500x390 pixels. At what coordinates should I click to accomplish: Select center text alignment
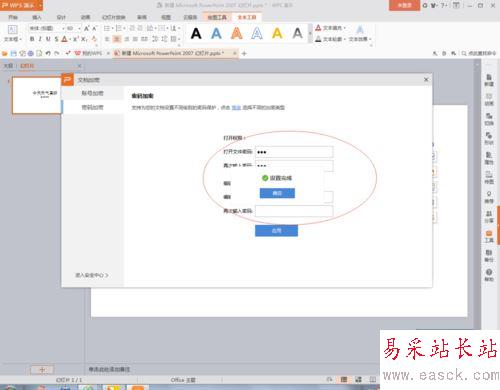[117, 39]
